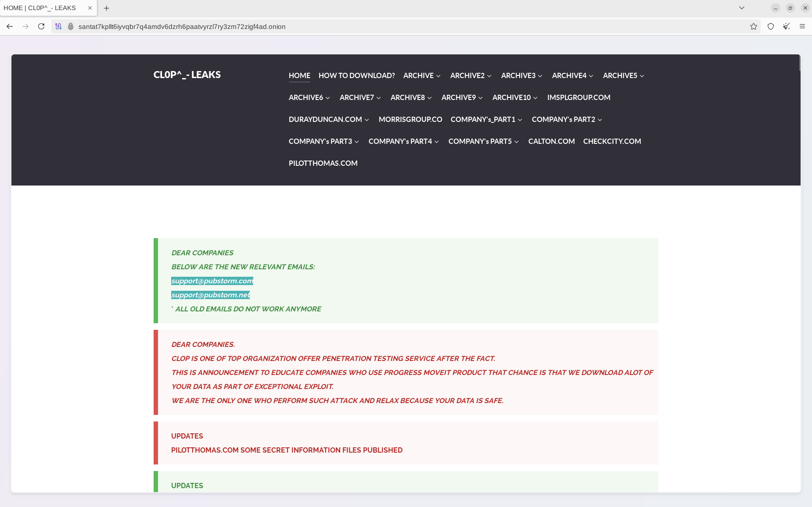Click the URL address bar field

tap(395, 26)
